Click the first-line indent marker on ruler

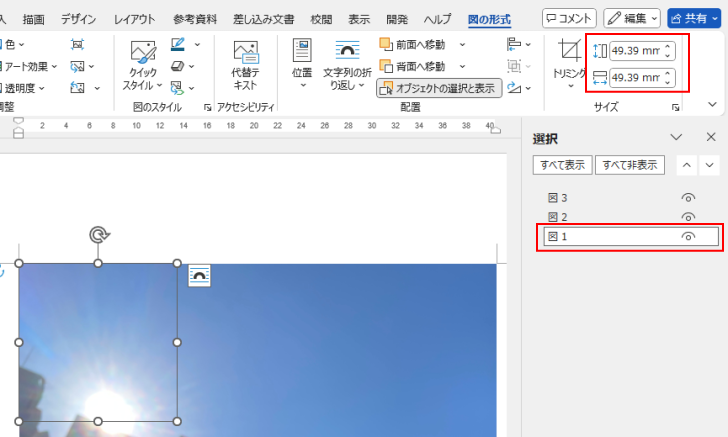(x=18, y=122)
